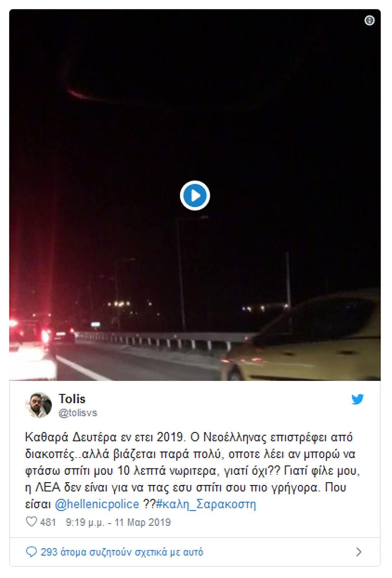Open the 9:19 μ.μ. - 11 Μαρ 2019 timestamp

click(118, 522)
